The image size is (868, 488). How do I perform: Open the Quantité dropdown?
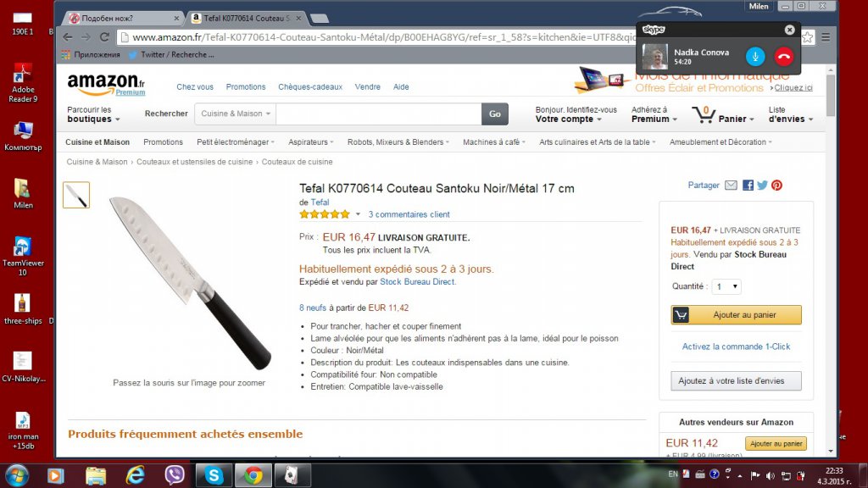726,286
